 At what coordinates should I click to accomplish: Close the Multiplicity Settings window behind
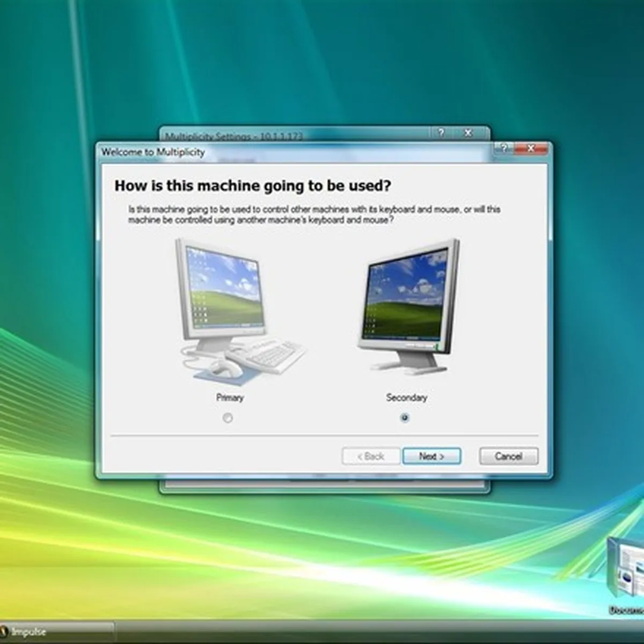tap(468, 133)
